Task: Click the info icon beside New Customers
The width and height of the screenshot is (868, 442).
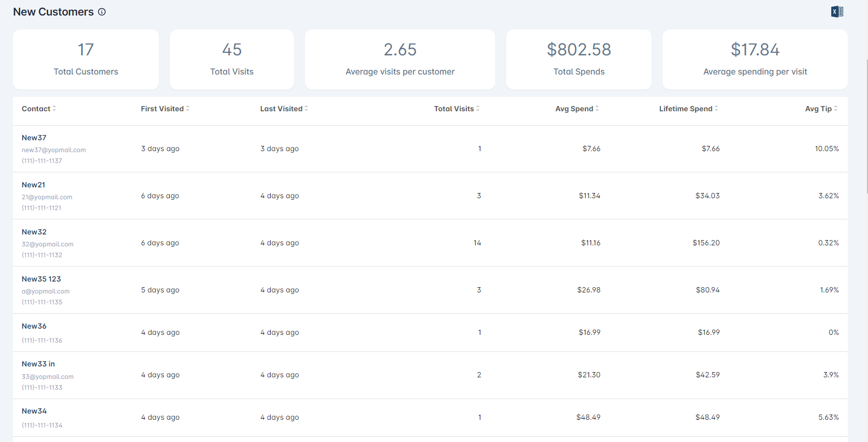Action: tap(102, 12)
